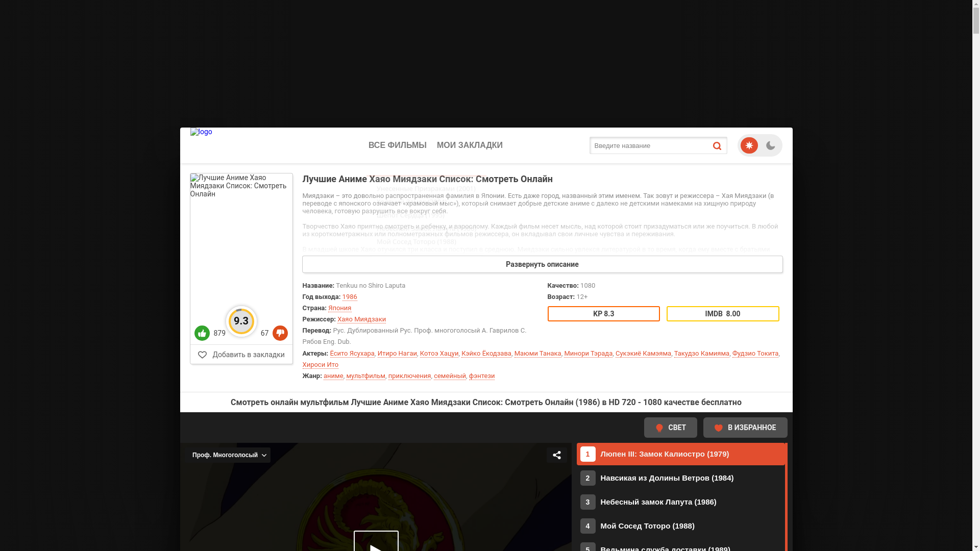Image resolution: width=980 pixels, height=551 pixels.
Task: Click the site logo
Action: pyautogui.click(x=201, y=132)
